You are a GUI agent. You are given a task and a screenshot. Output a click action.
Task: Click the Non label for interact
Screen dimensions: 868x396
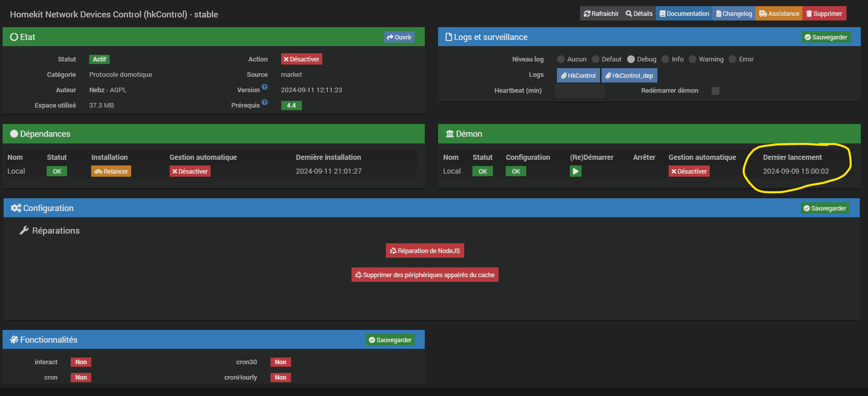(x=81, y=362)
